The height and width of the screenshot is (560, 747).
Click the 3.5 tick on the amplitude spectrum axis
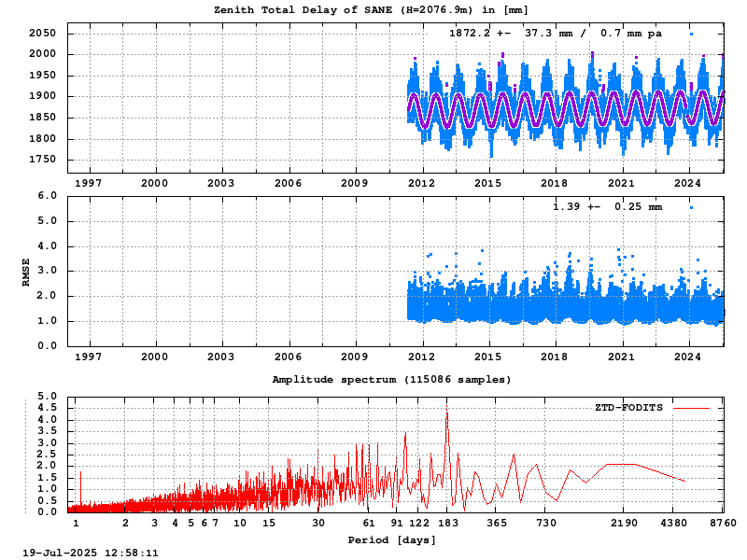[47, 431]
